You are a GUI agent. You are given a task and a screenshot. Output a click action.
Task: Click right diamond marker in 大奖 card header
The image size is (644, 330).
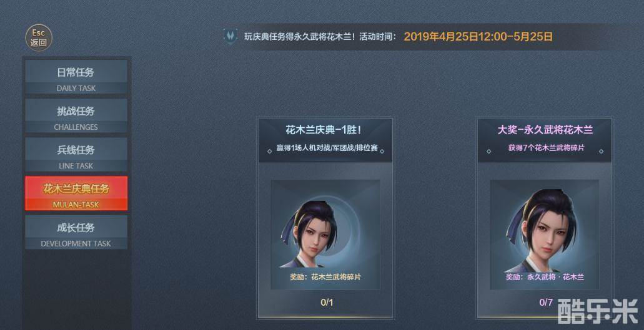pyautogui.click(x=602, y=151)
